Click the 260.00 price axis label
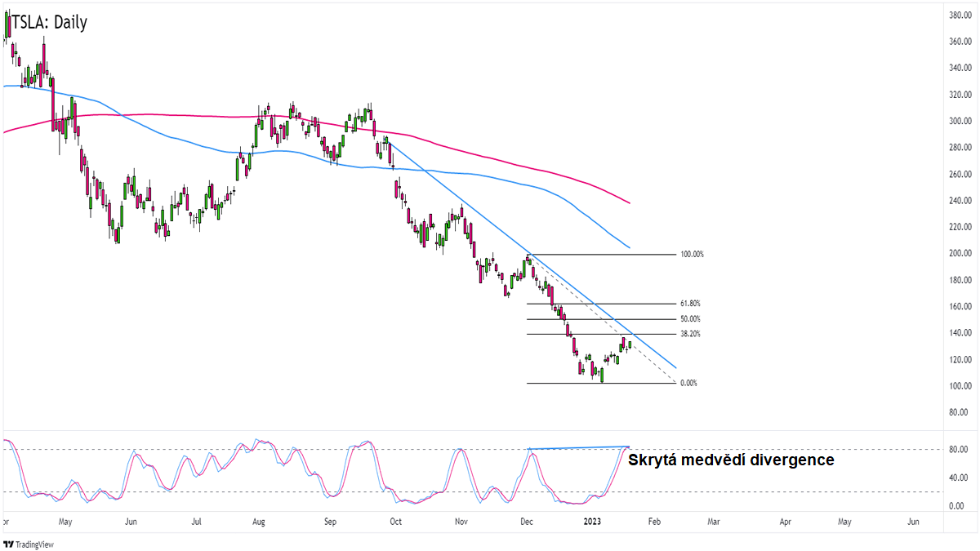Screen dimensions: 980x551 [959, 174]
